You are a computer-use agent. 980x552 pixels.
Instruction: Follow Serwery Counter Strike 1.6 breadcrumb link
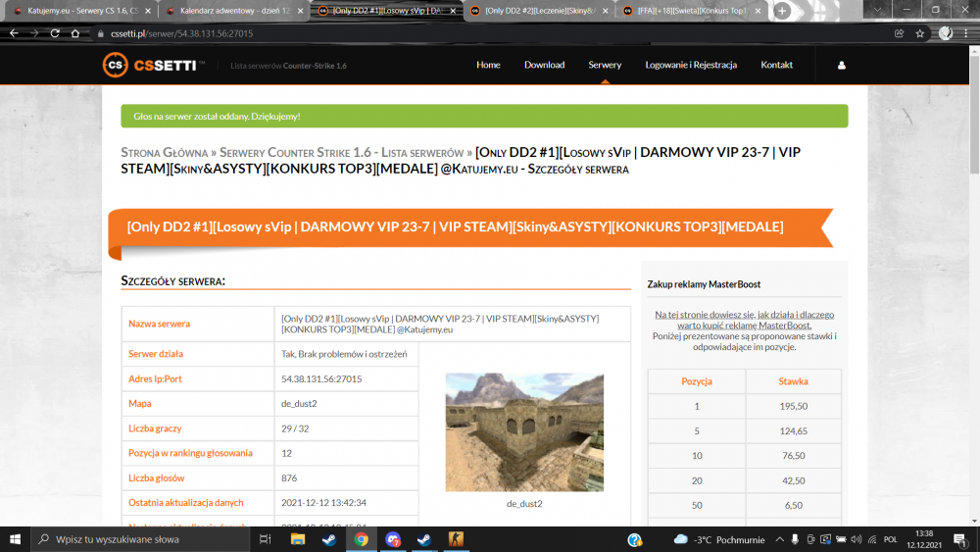[x=341, y=153]
